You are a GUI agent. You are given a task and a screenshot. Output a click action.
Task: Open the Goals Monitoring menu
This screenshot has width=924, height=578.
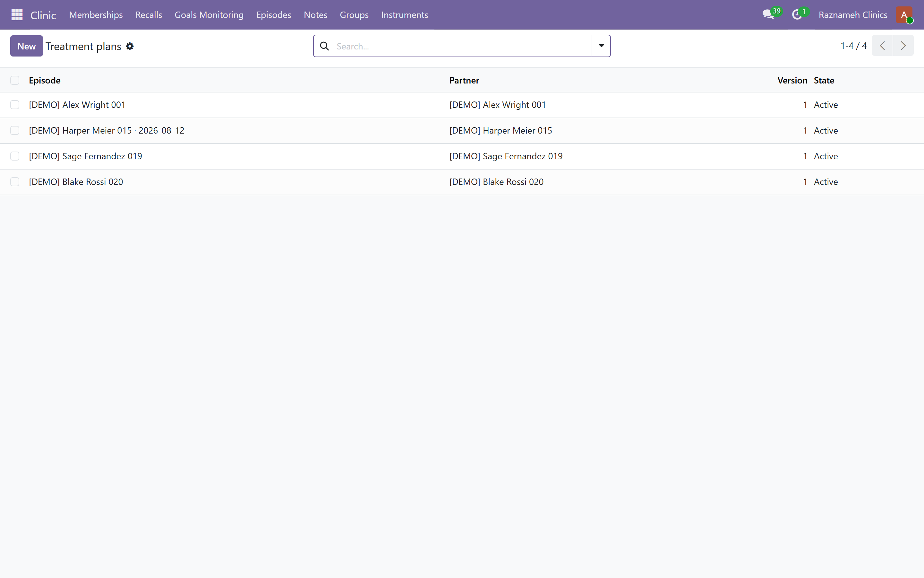coord(209,15)
